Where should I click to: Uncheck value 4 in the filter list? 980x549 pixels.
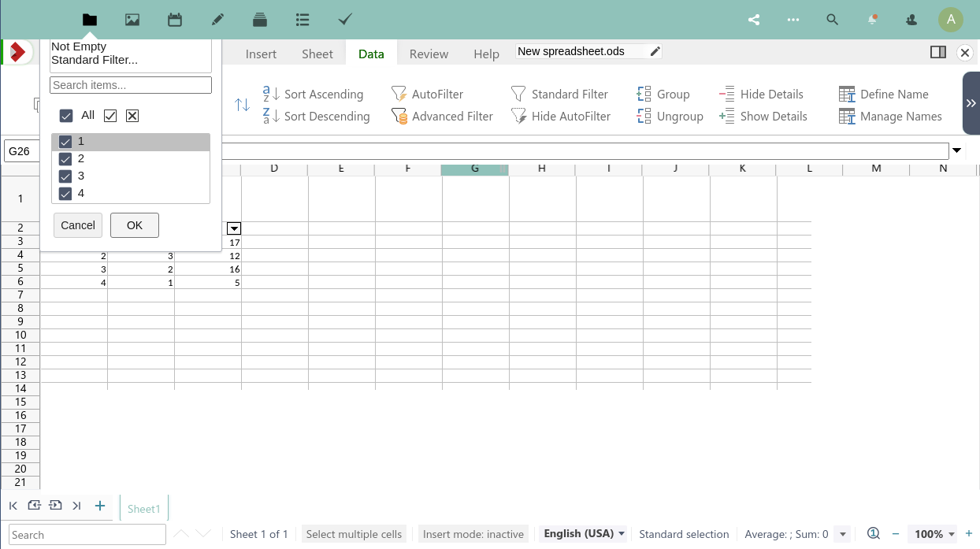[x=65, y=193]
